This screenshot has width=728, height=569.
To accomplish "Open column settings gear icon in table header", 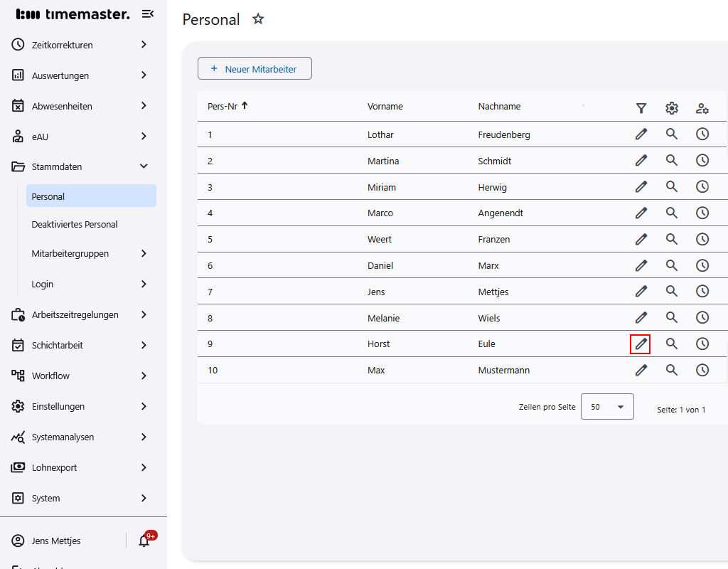I will 671,108.
